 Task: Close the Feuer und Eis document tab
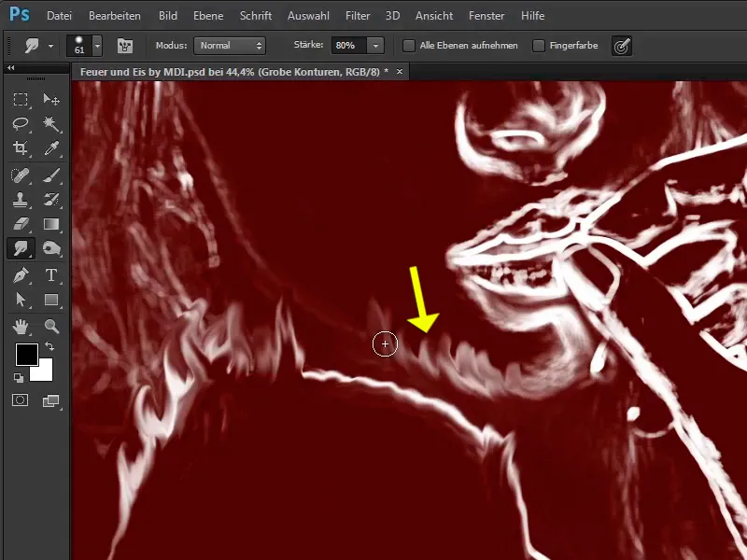pyautogui.click(x=400, y=72)
